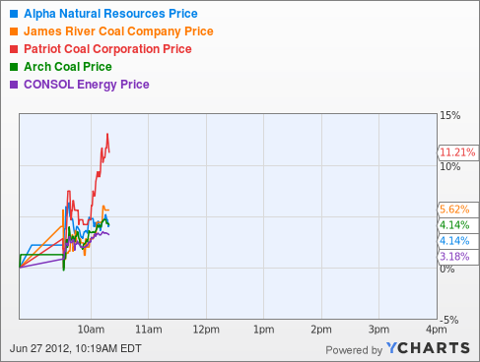
Task: Click the 12pm time axis label
Action: 206,329
